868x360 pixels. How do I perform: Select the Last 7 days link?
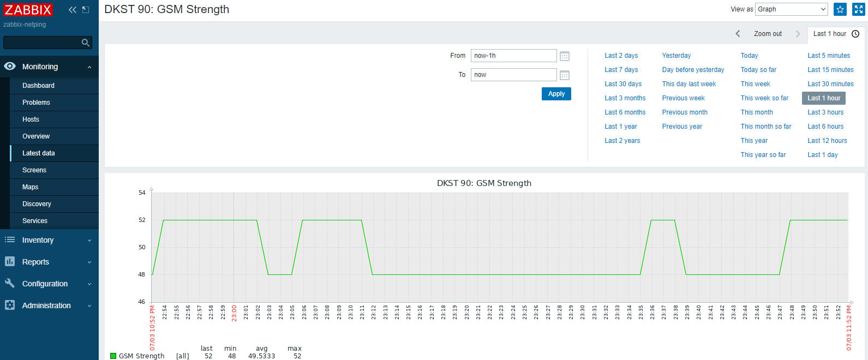point(621,70)
